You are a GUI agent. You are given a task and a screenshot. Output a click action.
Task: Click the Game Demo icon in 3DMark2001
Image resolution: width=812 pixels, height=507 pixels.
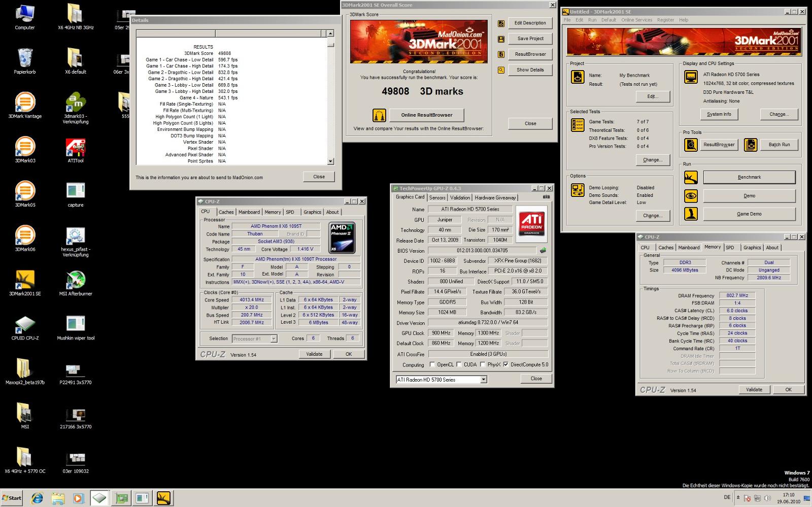tap(691, 214)
